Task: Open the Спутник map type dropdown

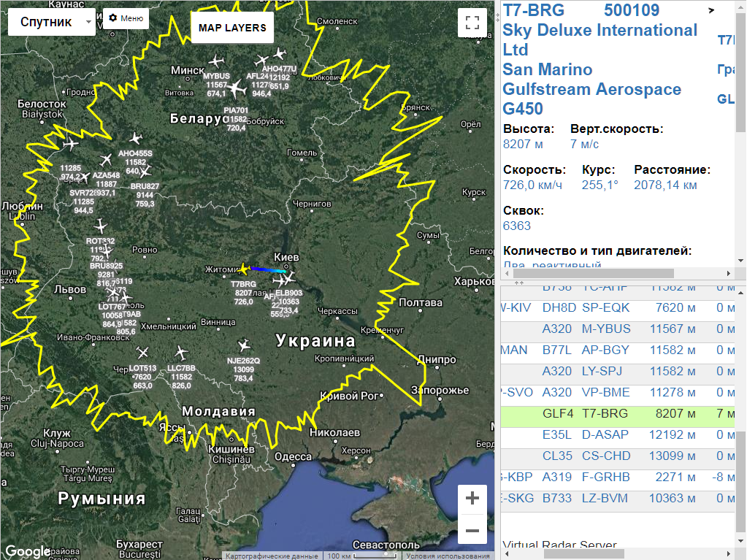Action: 52,22
